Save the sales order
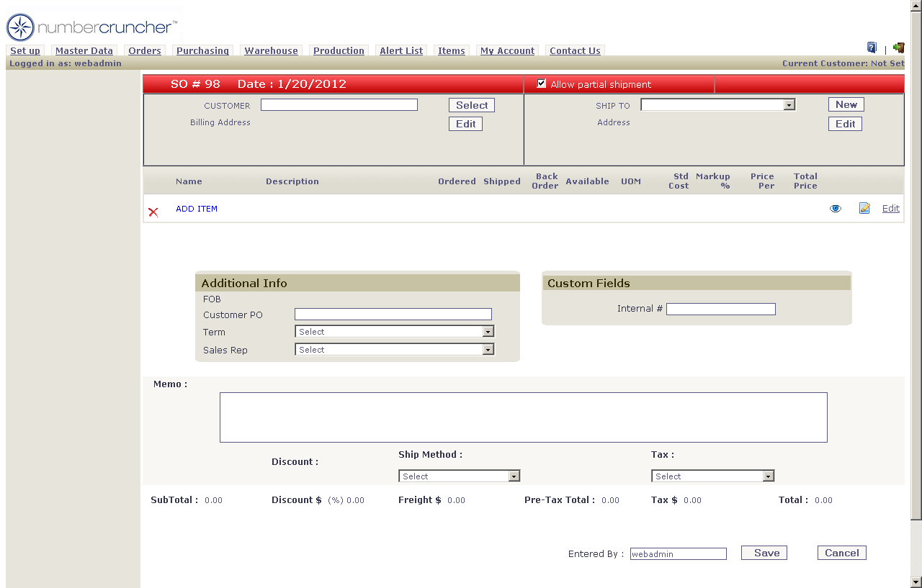This screenshot has height=588, width=922. pos(764,553)
